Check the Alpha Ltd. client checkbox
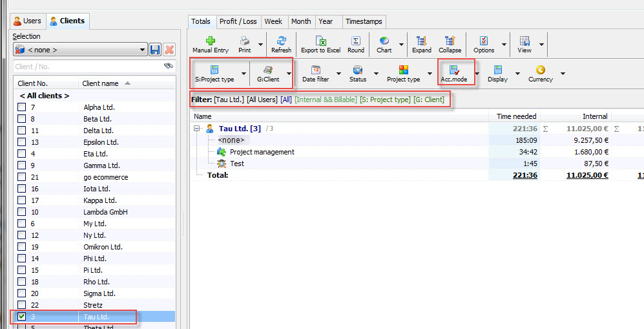 coord(21,107)
